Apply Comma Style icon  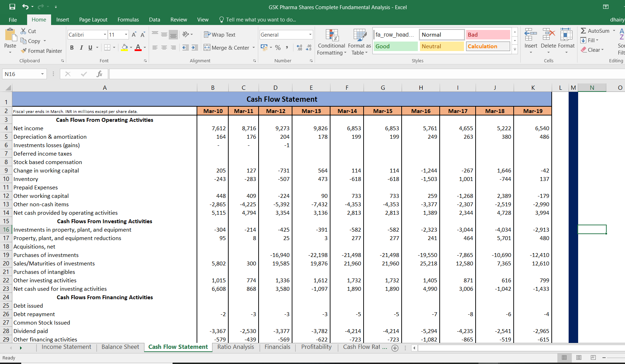(x=287, y=48)
